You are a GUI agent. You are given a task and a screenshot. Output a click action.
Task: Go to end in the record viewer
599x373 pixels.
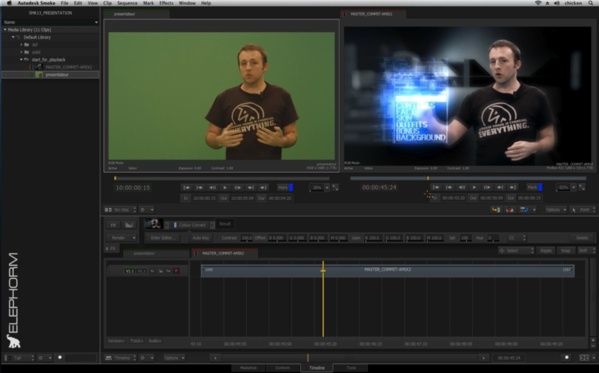(513, 187)
